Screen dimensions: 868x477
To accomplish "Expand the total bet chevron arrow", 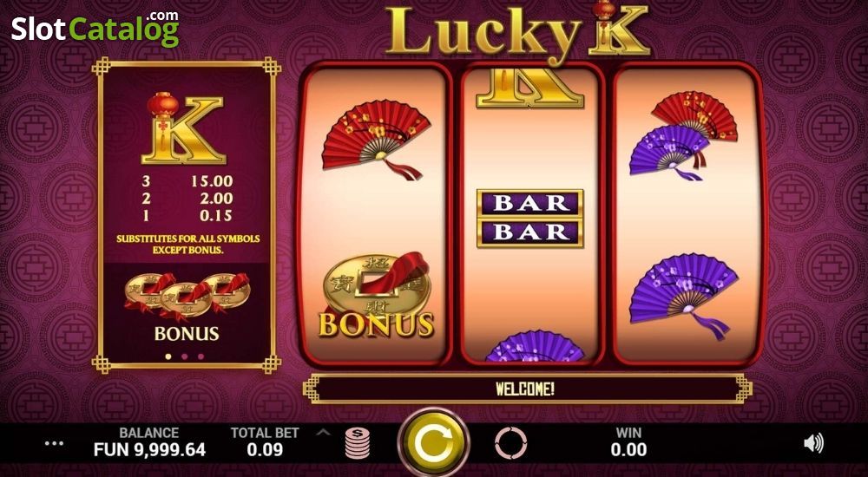I will 323,432.
